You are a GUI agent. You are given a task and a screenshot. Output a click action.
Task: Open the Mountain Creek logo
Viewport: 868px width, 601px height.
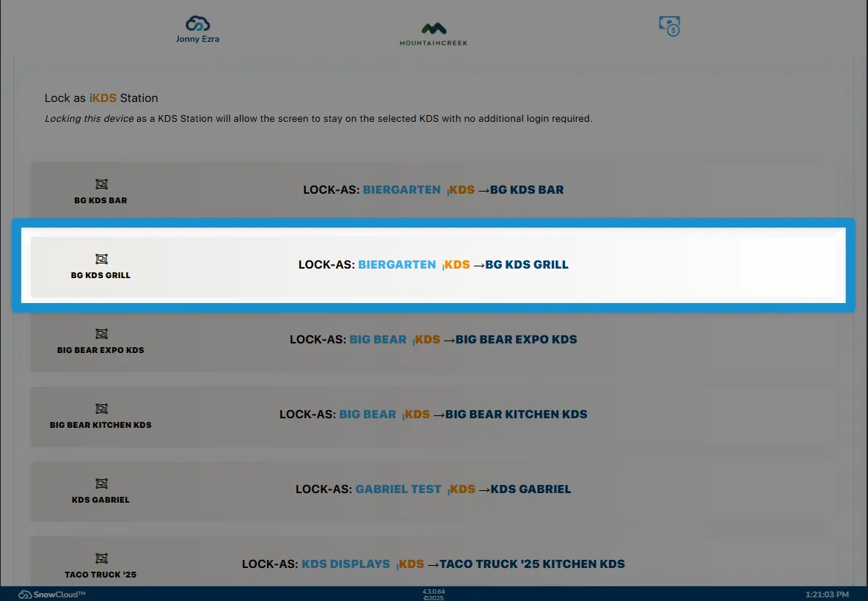(434, 34)
